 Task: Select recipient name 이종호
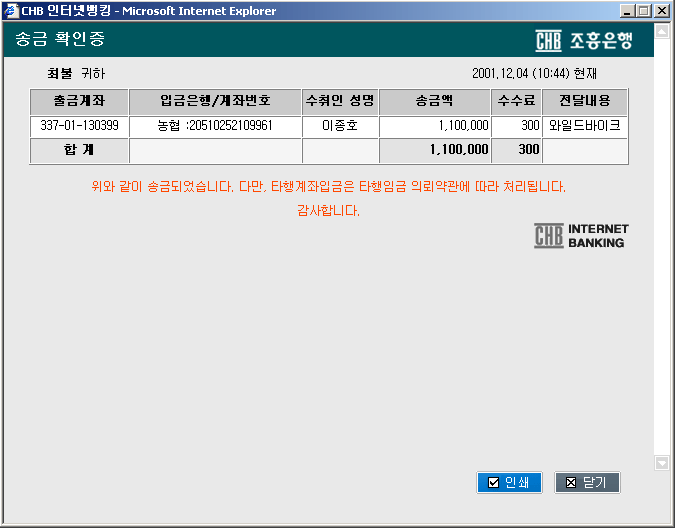point(340,126)
